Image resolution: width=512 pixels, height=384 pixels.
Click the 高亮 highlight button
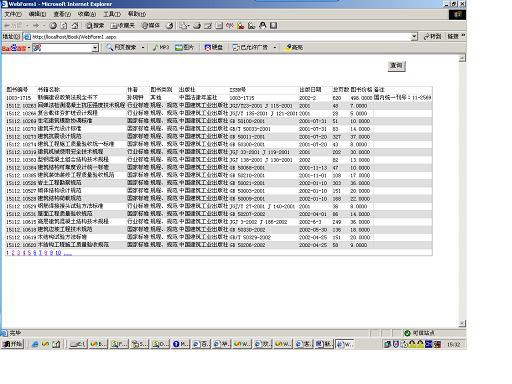(x=293, y=47)
